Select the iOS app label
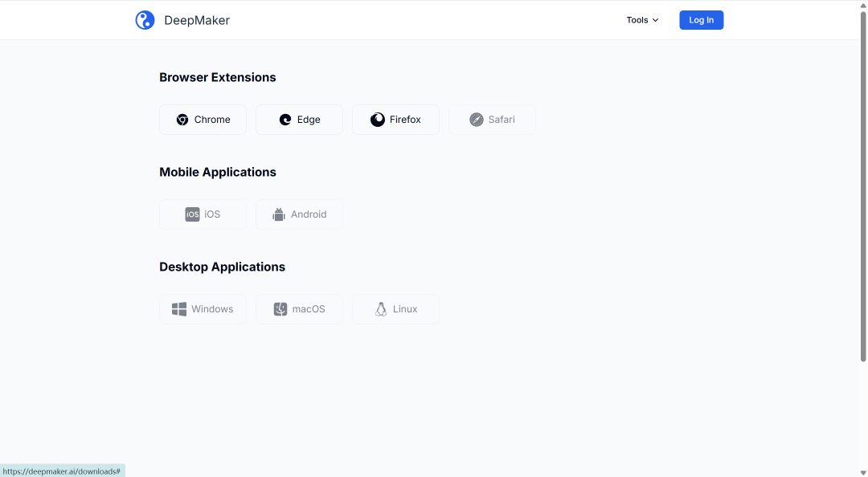The height and width of the screenshot is (477, 868). pos(212,214)
